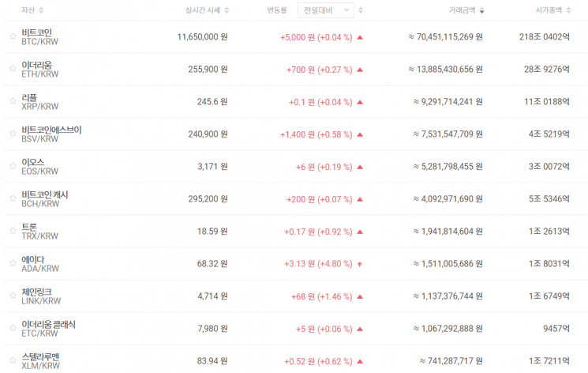Screen dimensions: 588x373
Task: Open the 전일대비 dropdown
Action: pyautogui.click(x=326, y=10)
